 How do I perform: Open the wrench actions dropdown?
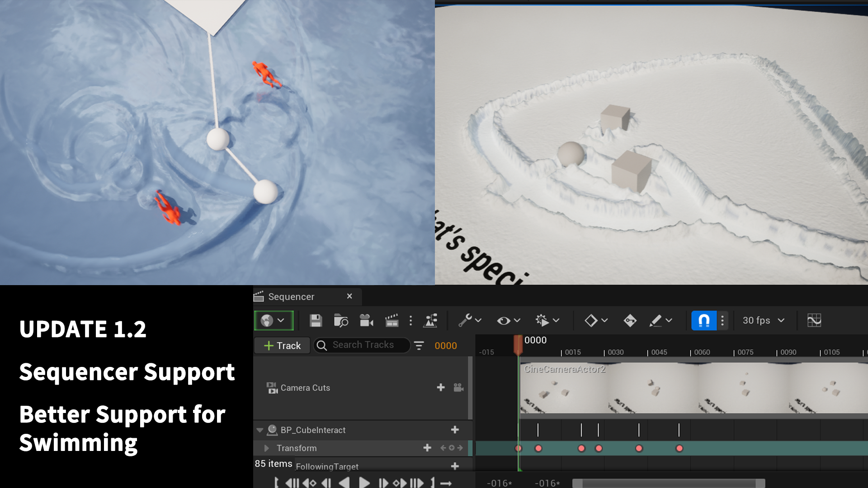coord(470,321)
